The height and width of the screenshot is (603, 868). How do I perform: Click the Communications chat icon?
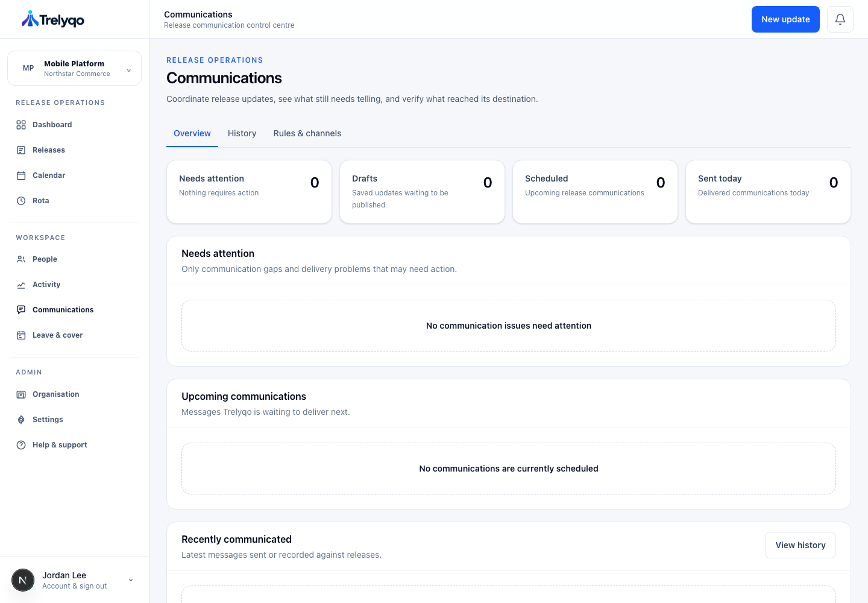[x=21, y=310]
